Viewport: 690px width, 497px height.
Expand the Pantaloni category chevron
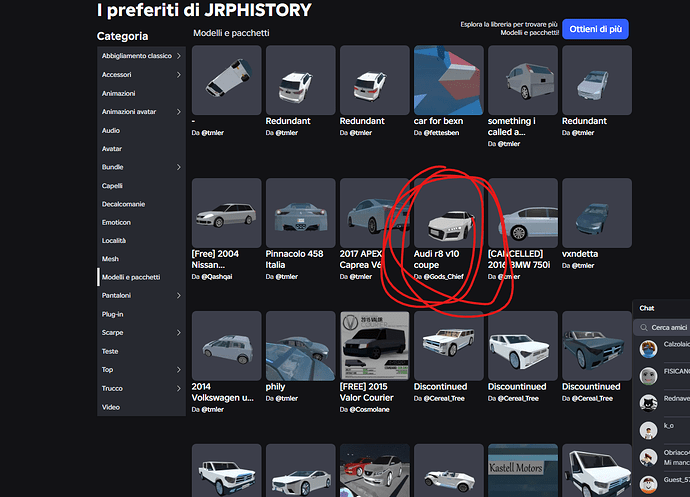(179, 295)
